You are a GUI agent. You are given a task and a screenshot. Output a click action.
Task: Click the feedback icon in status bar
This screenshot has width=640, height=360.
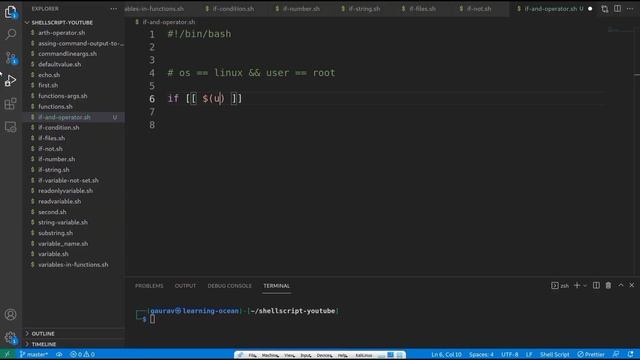pyautogui.click(x=616, y=354)
